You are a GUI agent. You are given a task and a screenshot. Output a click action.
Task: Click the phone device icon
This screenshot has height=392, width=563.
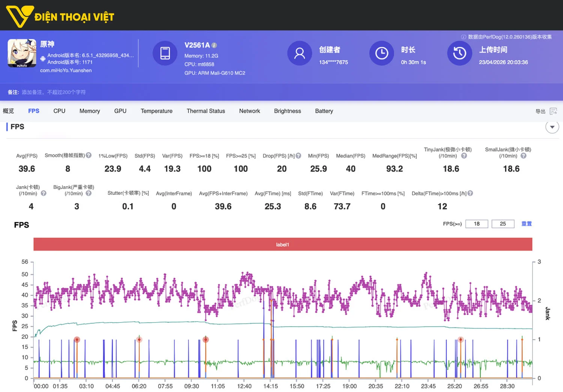coord(165,53)
